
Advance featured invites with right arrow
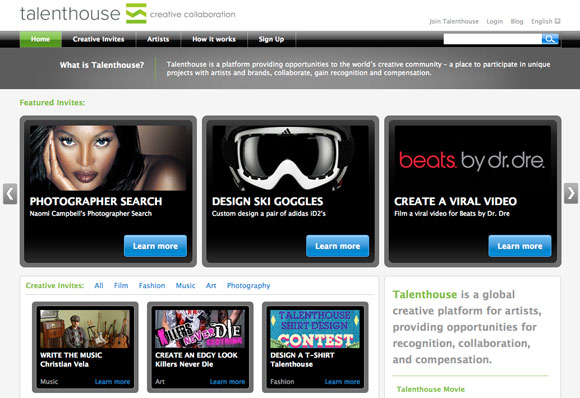[571, 193]
